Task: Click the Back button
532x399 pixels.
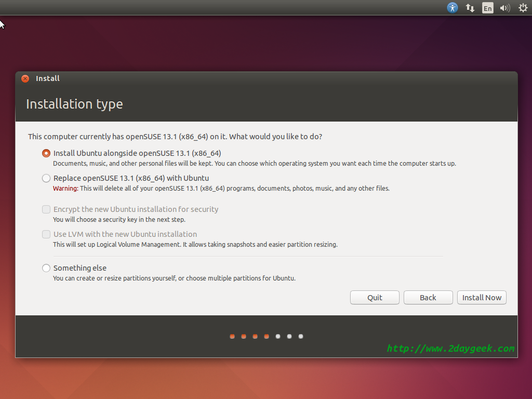Action: (x=428, y=298)
